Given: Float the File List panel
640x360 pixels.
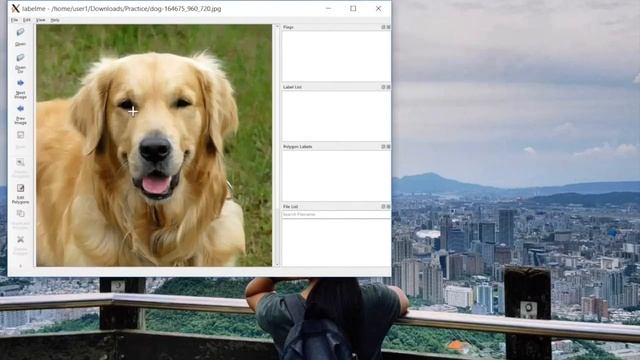Looking at the screenshot, I should pos(383,207).
